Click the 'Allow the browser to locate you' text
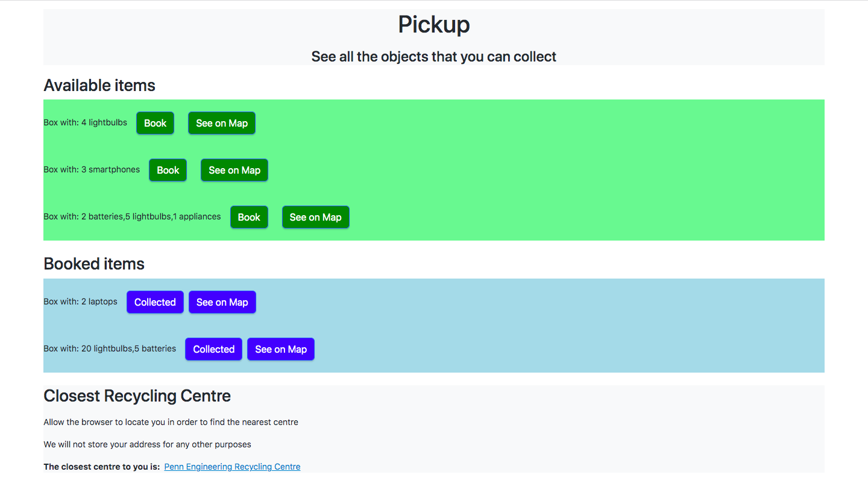 (x=171, y=422)
